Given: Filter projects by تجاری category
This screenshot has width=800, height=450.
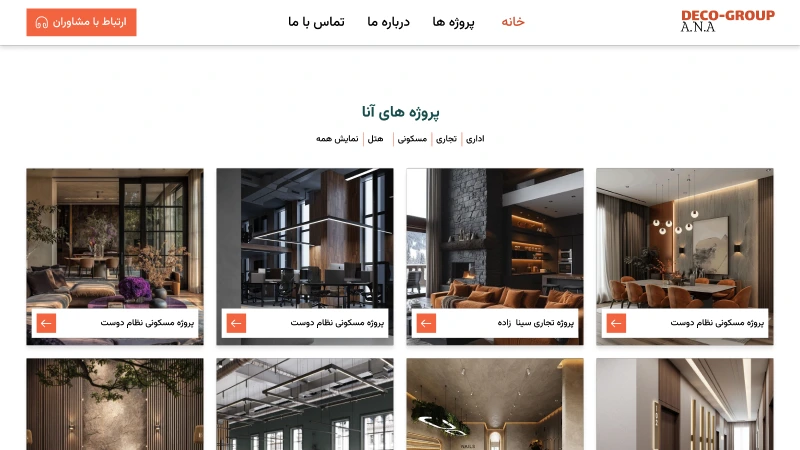Looking at the screenshot, I should click(446, 139).
